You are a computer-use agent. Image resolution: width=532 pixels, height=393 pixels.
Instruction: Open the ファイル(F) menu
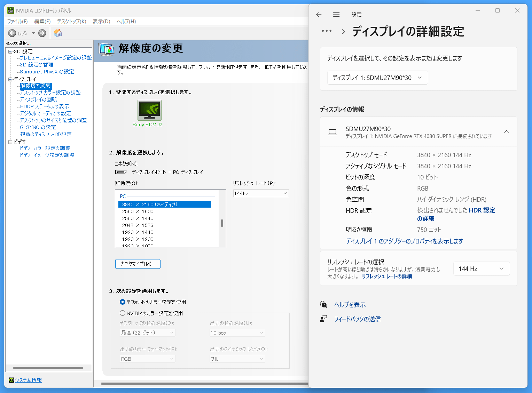(x=17, y=22)
